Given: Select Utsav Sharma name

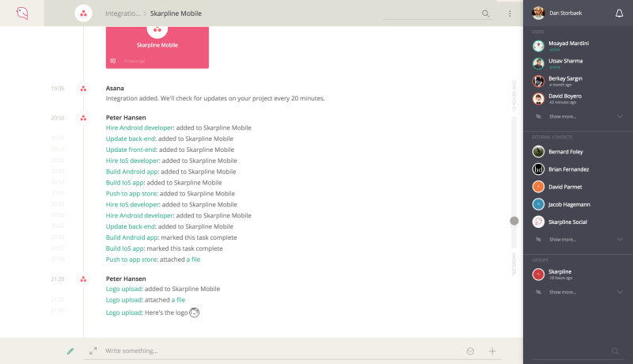Looking at the screenshot, I should 565,61.
